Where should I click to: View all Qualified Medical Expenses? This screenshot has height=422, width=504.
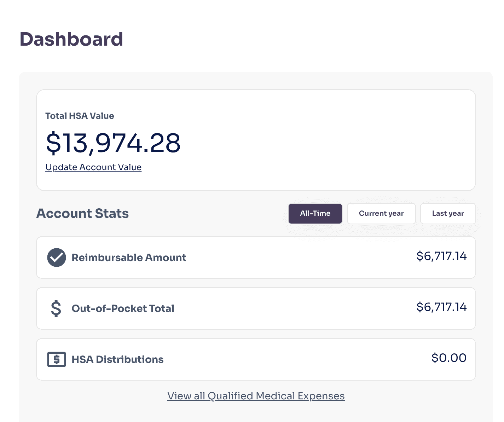point(256,396)
